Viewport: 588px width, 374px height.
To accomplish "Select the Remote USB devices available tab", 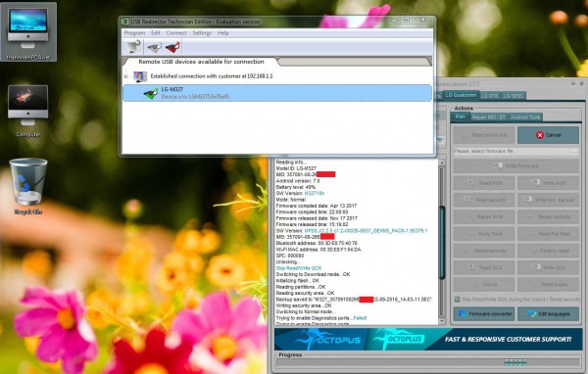I will pos(201,62).
